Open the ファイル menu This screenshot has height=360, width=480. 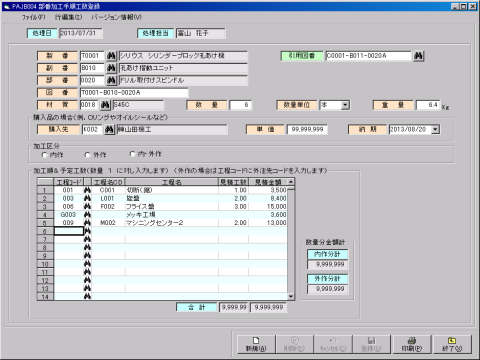point(33,17)
